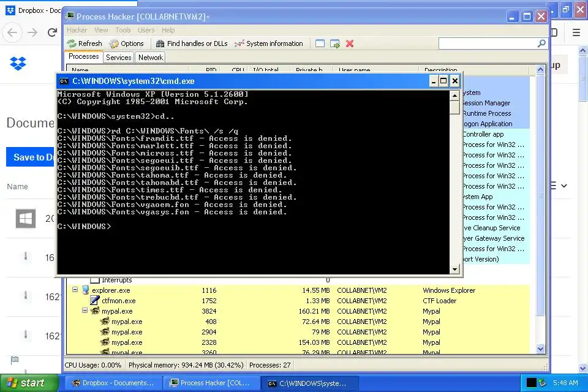Select the ctfmon.exe process row
Image resolution: width=588 pixels, height=392 pixels.
pyautogui.click(x=298, y=301)
